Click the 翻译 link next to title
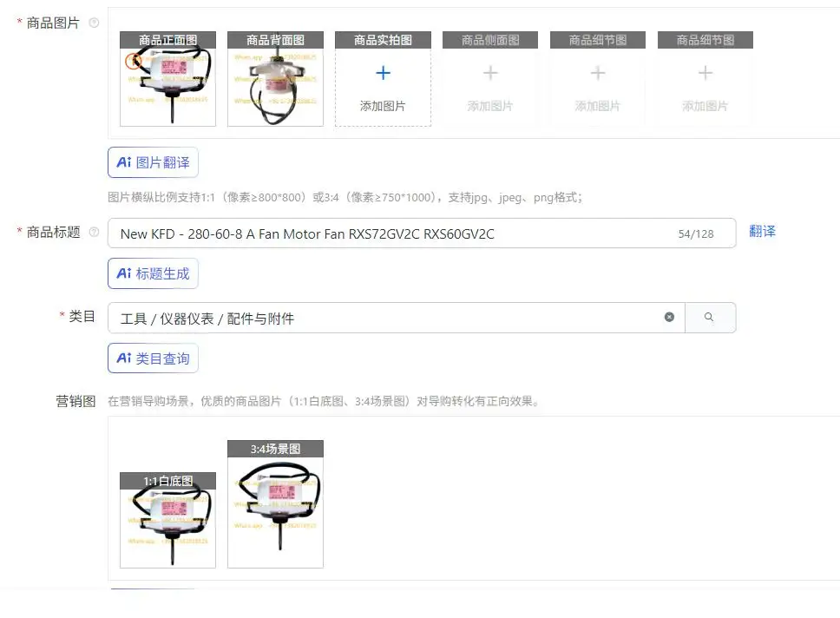 click(x=762, y=232)
